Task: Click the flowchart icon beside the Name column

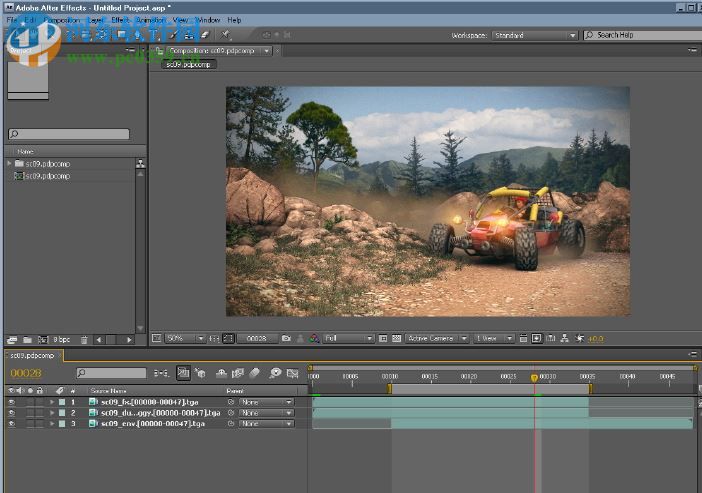Action: point(140,163)
